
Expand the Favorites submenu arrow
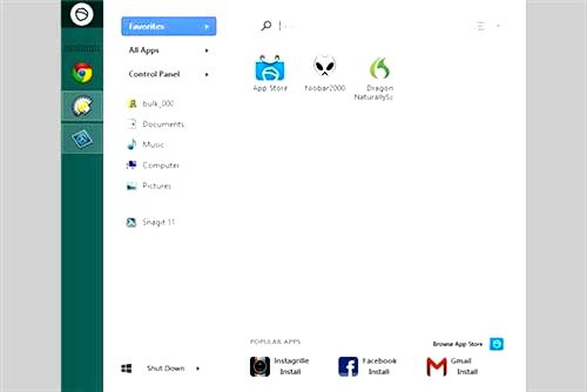pos(207,26)
